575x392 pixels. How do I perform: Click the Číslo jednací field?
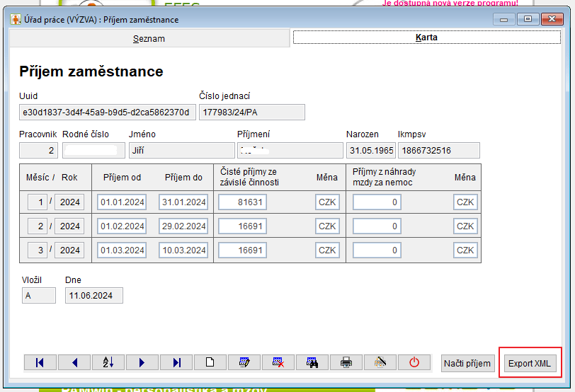coord(252,112)
